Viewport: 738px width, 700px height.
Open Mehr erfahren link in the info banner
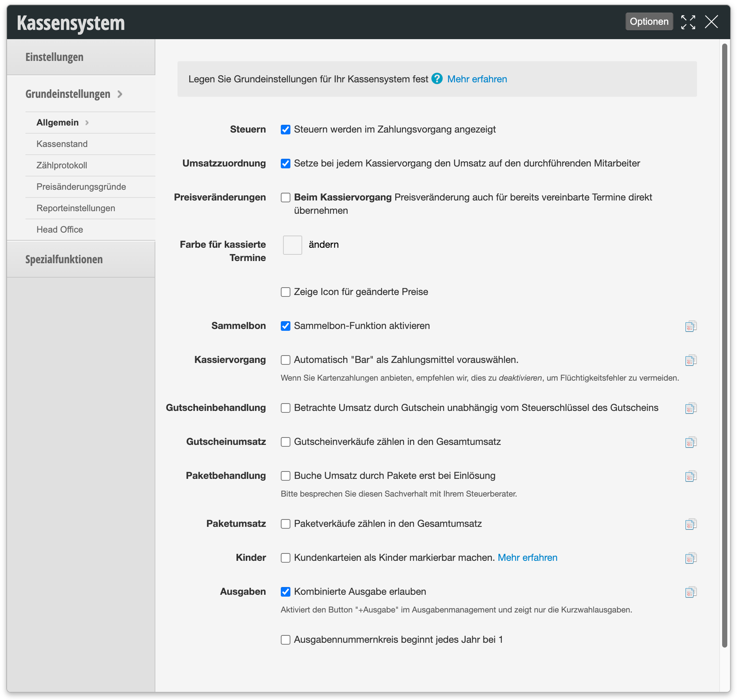pos(477,79)
